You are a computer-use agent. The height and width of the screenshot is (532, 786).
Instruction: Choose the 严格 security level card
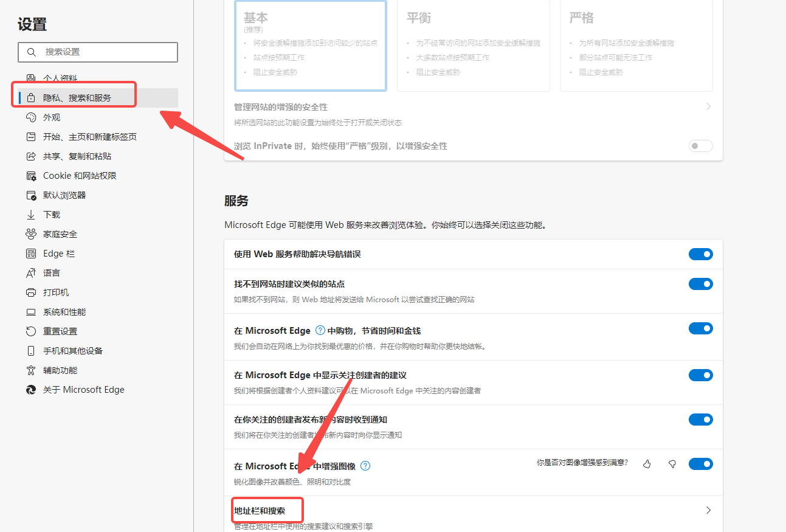point(636,46)
